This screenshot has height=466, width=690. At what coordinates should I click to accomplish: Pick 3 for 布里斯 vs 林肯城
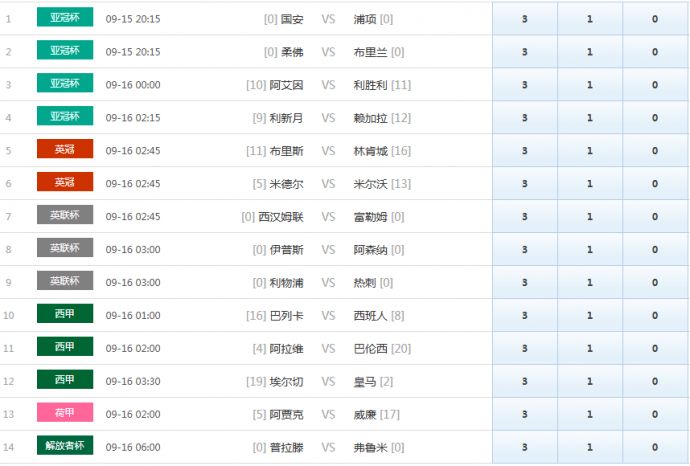(x=525, y=150)
